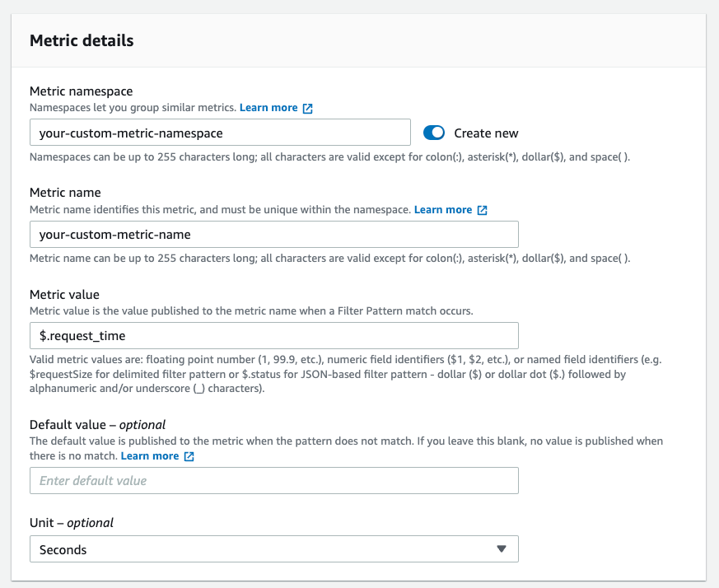The width and height of the screenshot is (719, 588).
Task: Click the Metric details section heading
Action: pos(82,40)
